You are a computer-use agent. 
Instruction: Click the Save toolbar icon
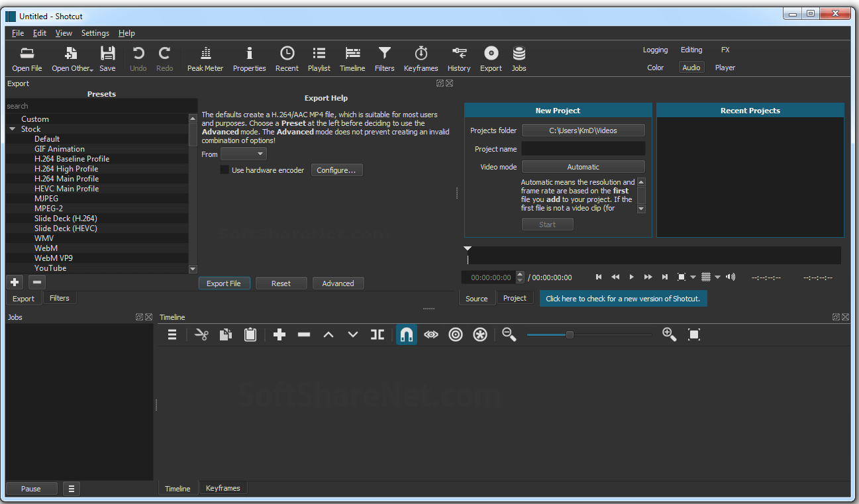[x=107, y=59]
